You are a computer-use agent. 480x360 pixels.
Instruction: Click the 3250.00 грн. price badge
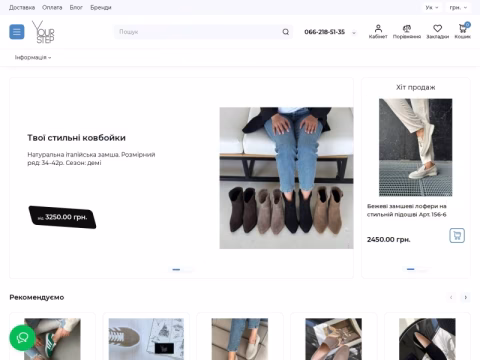pos(62,217)
